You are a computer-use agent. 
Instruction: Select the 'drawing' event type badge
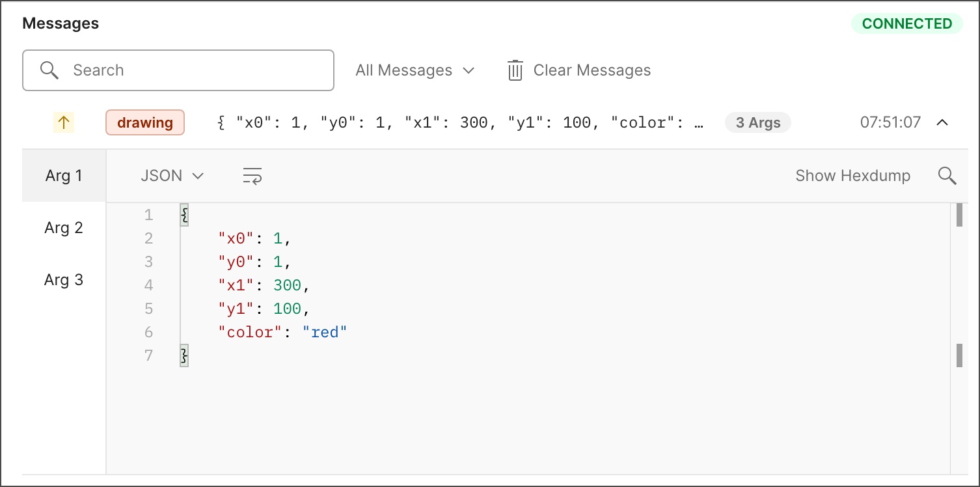click(x=144, y=122)
